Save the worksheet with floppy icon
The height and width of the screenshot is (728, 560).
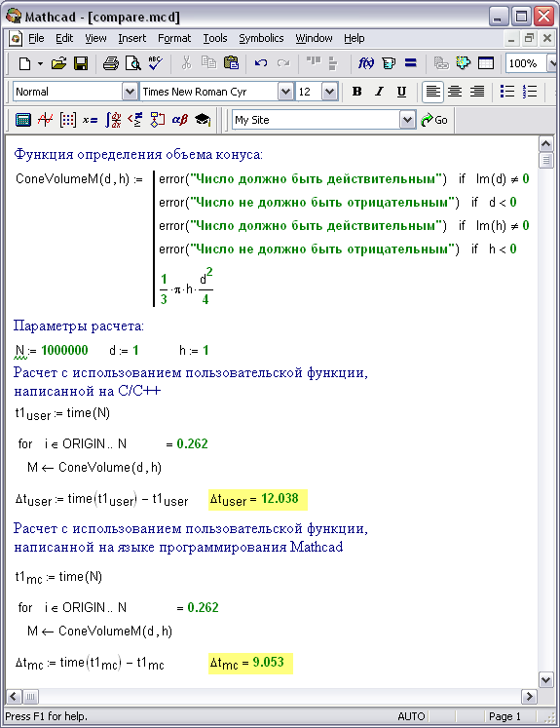81,63
